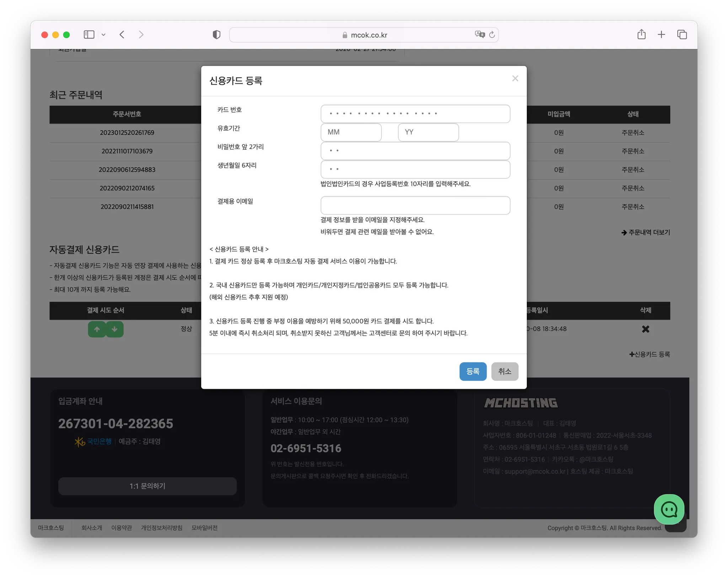
Task: Click the 카드 번호 input field
Action: tap(415, 114)
